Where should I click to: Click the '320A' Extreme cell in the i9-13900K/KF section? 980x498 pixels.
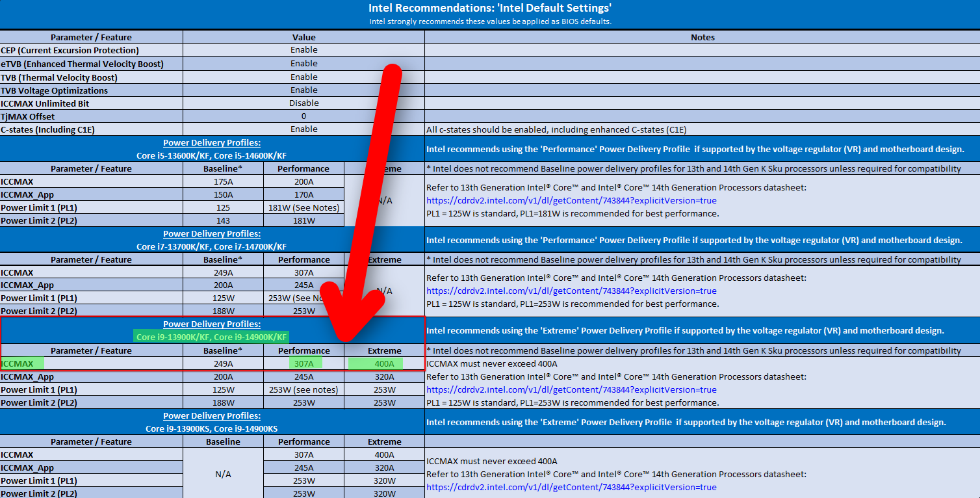point(384,376)
